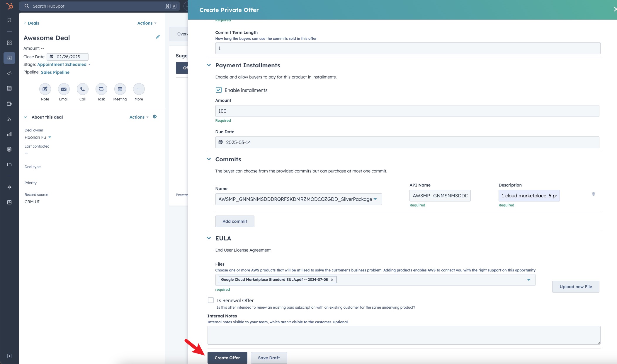The image size is (617, 364).
Task: Delete commit using trash icon
Action: tap(593, 194)
